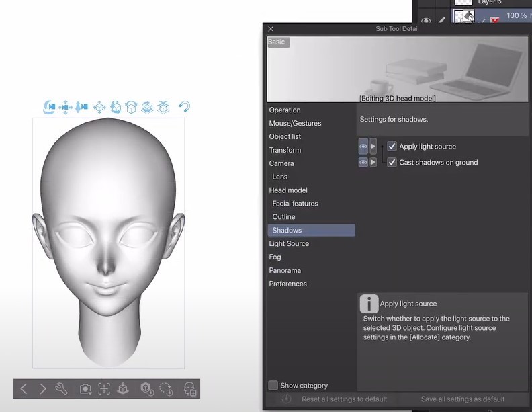This screenshot has height=412, width=532.
Task: Toggle the eye icon beside Apply light source
Action: 363,147
